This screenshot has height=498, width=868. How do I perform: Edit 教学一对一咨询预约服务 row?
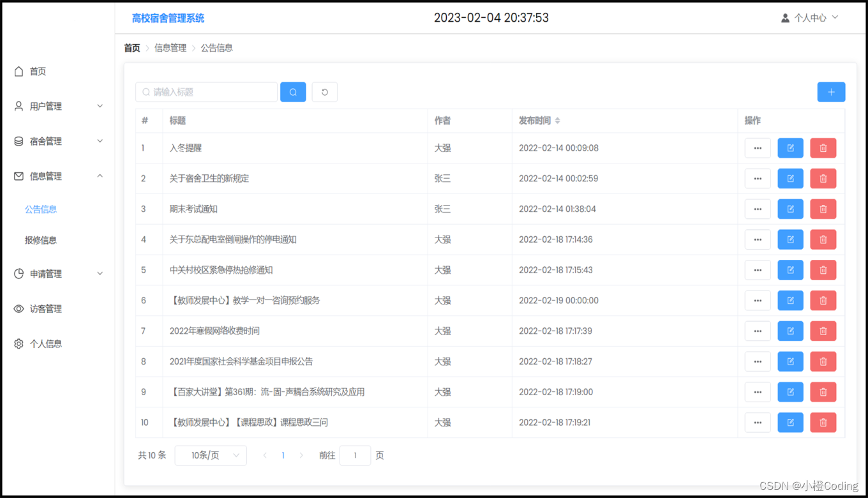click(x=790, y=301)
